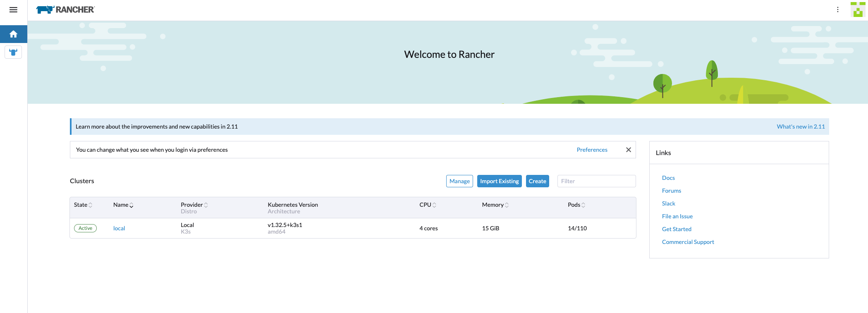This screenshot has width=868, height=313.
Task: Open the Commercial Support link
Action: pos(688,242)
